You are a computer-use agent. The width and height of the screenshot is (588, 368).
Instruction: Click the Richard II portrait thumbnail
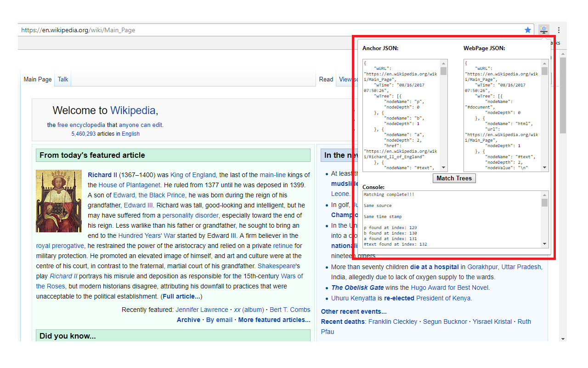(59, 201)
